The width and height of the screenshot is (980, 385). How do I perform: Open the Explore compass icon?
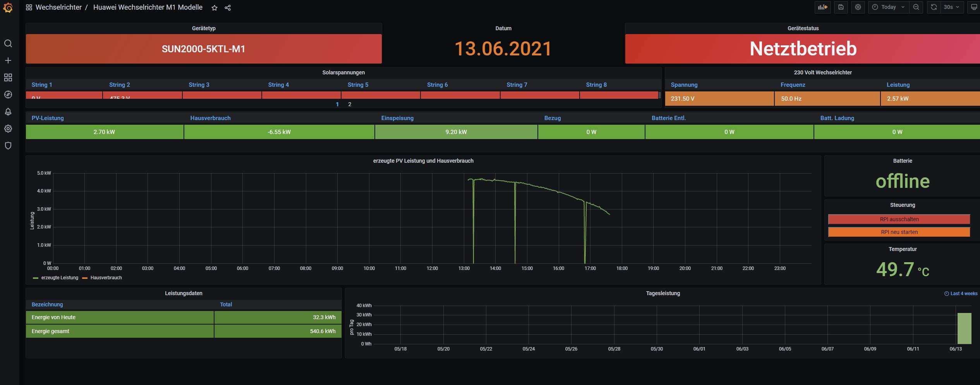(8, 95)
